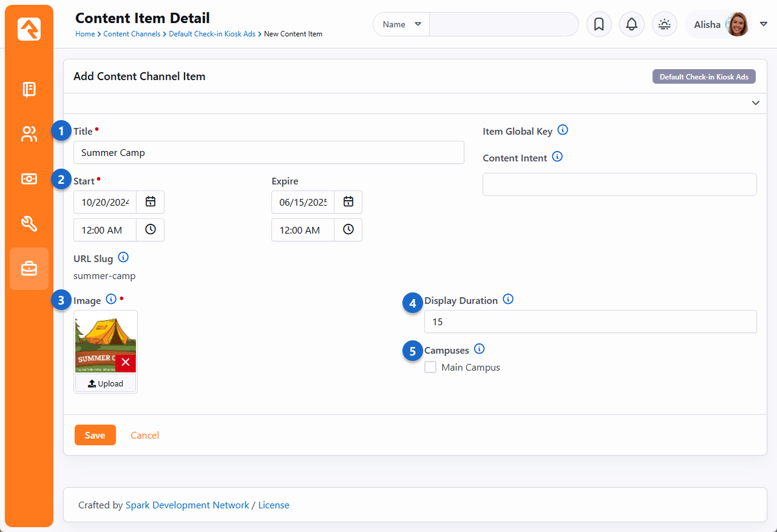Open the Name search type dropdown
Image resolution: width=777 pixels, height=532 pixels.
tap(401, 24)
